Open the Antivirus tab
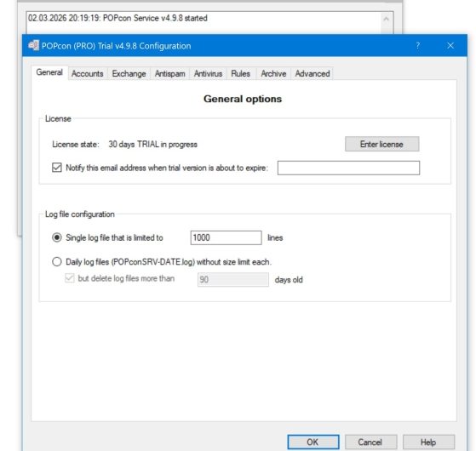The image size is (476, 451). 209,74
